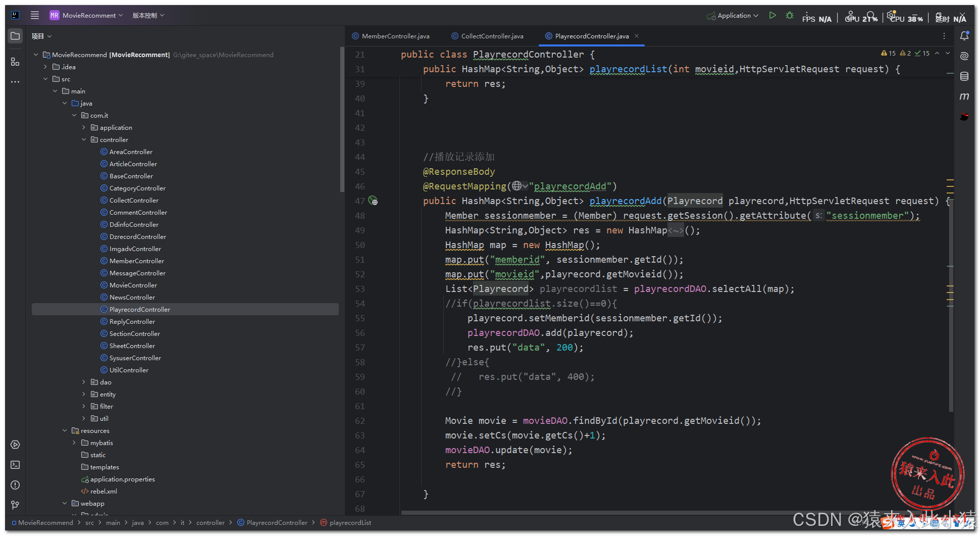Collapse the controller package

tap(84, 139)
